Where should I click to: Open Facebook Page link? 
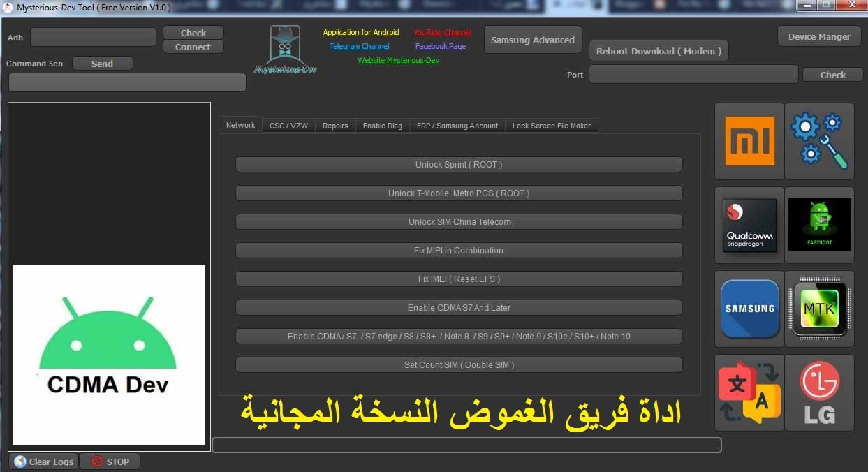[441, 46]
